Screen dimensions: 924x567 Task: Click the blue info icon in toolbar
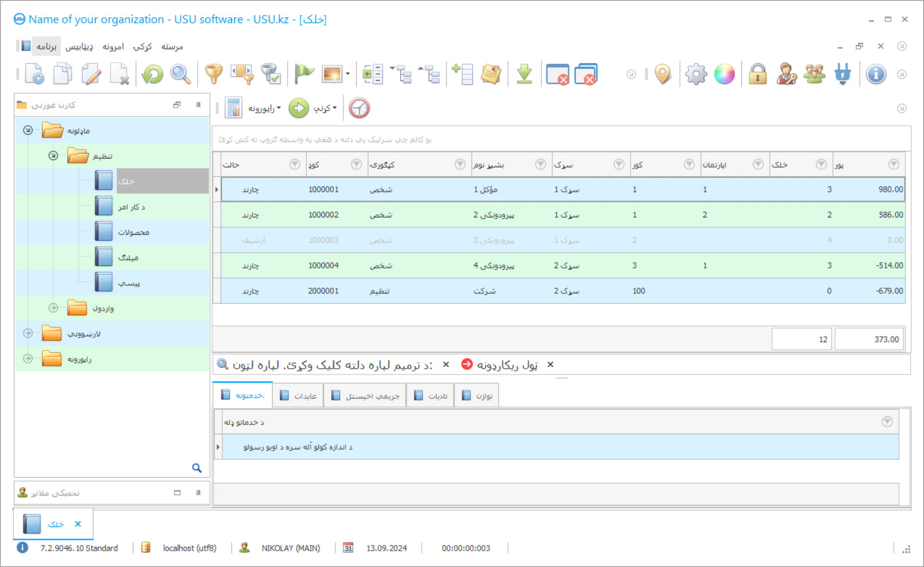tap(875, 74)
